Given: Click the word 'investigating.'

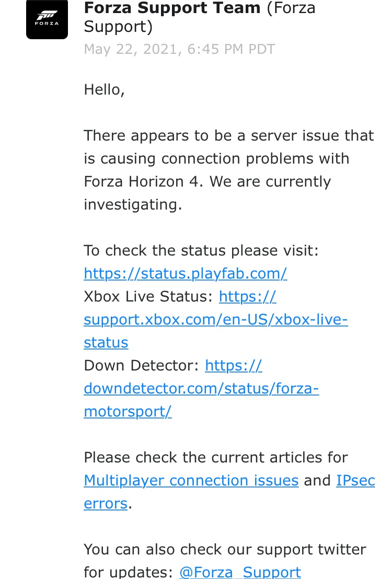Looking at the screenshot, I should tap(133, 204).
